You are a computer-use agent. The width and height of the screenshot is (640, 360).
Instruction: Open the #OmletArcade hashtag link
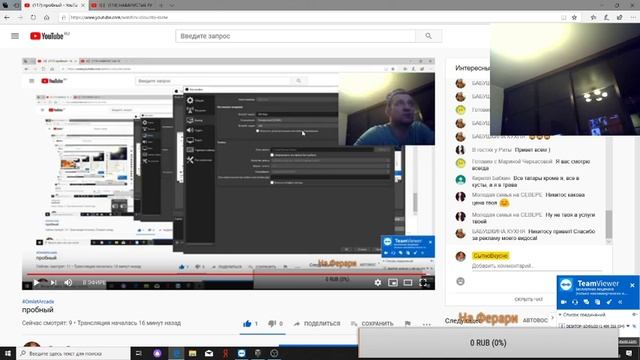click(38, 302)
